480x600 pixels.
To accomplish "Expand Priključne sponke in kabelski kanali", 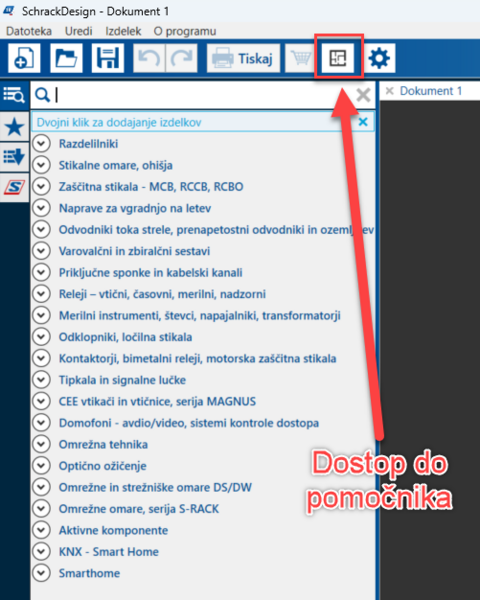I will (x=41, y=272).
